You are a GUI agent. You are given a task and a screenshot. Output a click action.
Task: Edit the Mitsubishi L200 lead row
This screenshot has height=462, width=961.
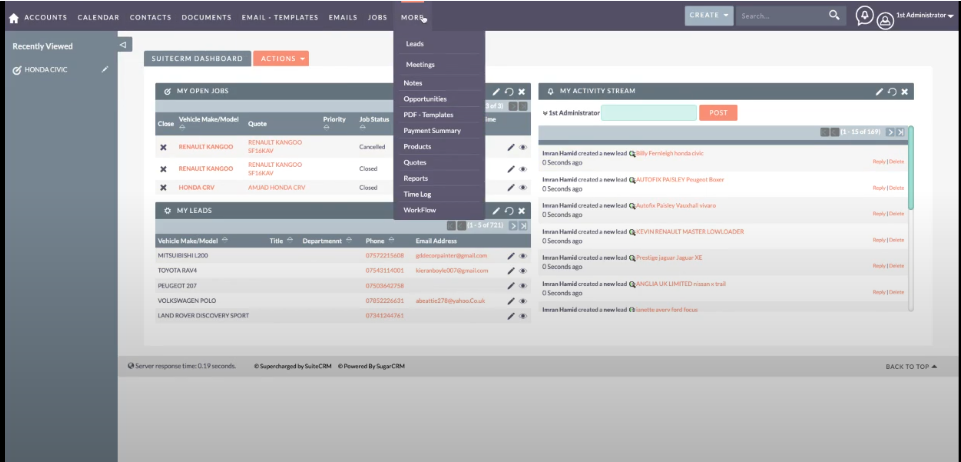[510, 256]
